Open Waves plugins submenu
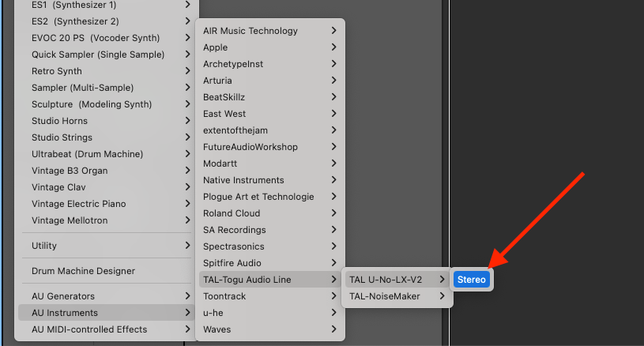This screenshot has width=644, height=346. pyautogui.click(x=269, y=329)
